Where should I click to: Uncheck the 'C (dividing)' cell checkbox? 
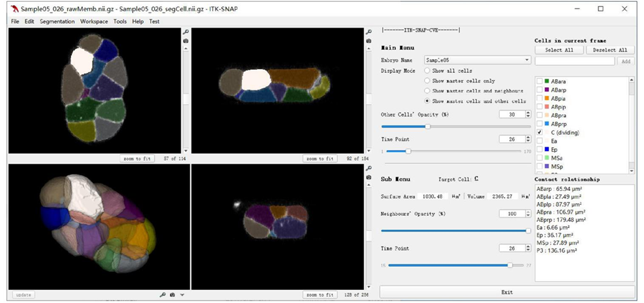coord(539,133)
